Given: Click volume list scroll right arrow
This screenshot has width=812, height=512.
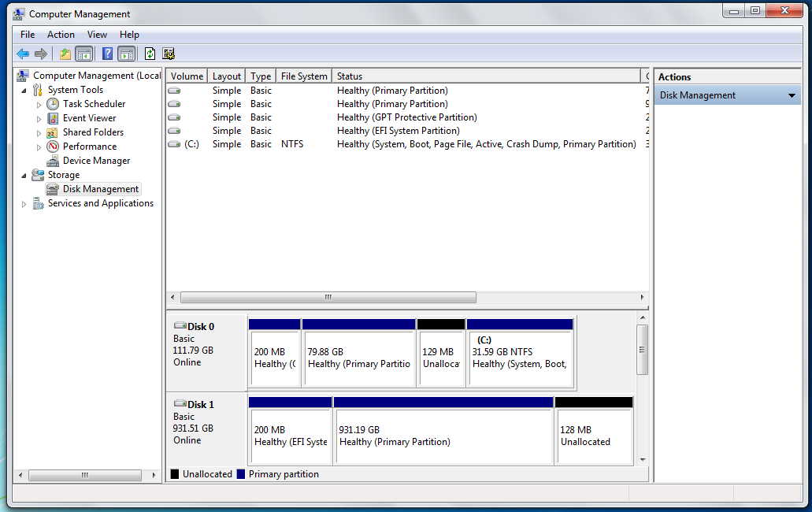Looking at the screenshot, I should (x=642, y=297).
